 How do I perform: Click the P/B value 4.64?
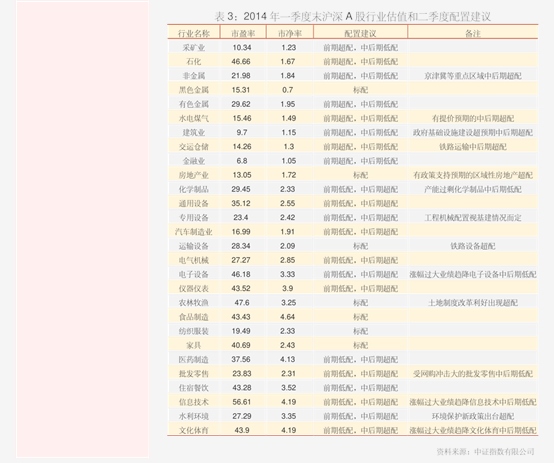(288, 317)
